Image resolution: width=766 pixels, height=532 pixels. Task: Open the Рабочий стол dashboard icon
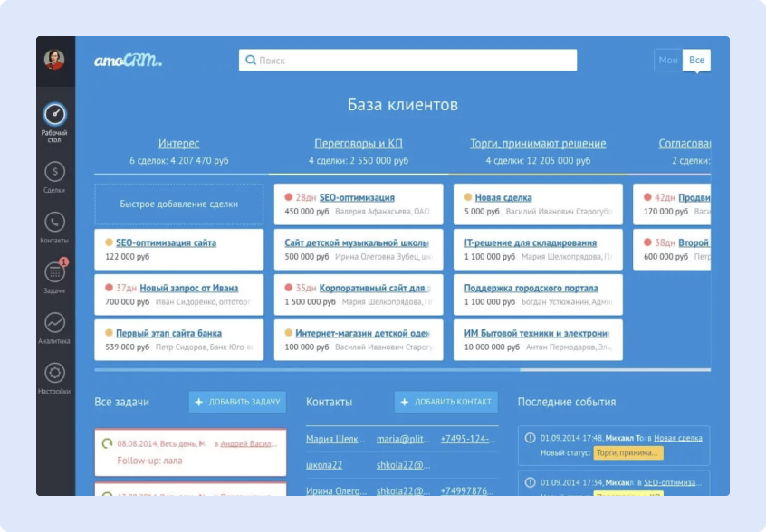[x=54, y=114]
